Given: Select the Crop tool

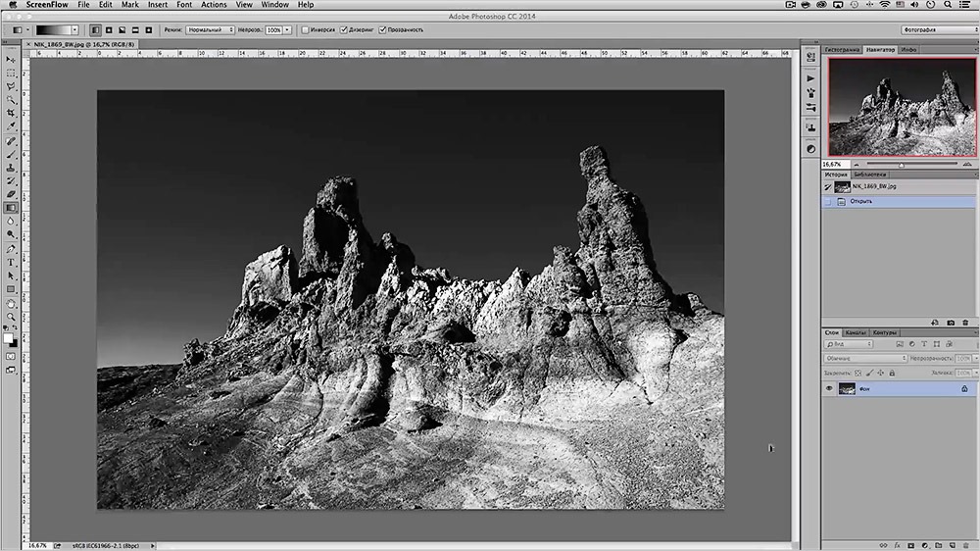Looking at the screenshot, I should click(x=11, y=113).
